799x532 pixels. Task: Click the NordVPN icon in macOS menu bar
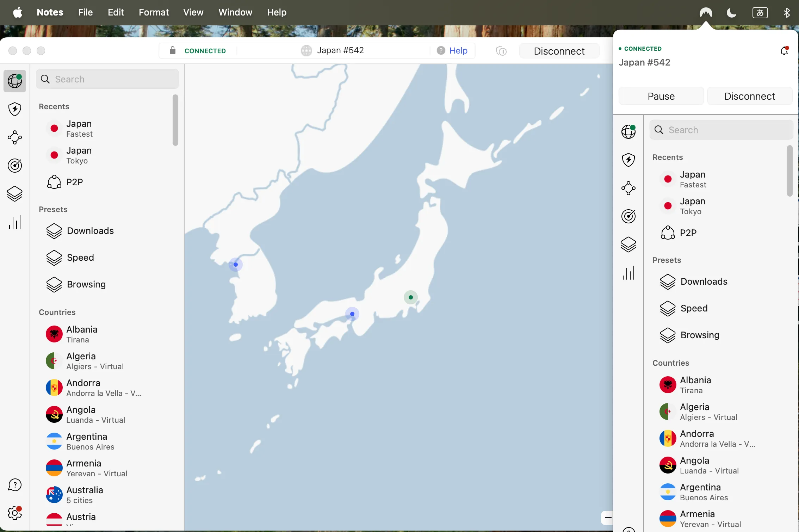pos(706,13)
